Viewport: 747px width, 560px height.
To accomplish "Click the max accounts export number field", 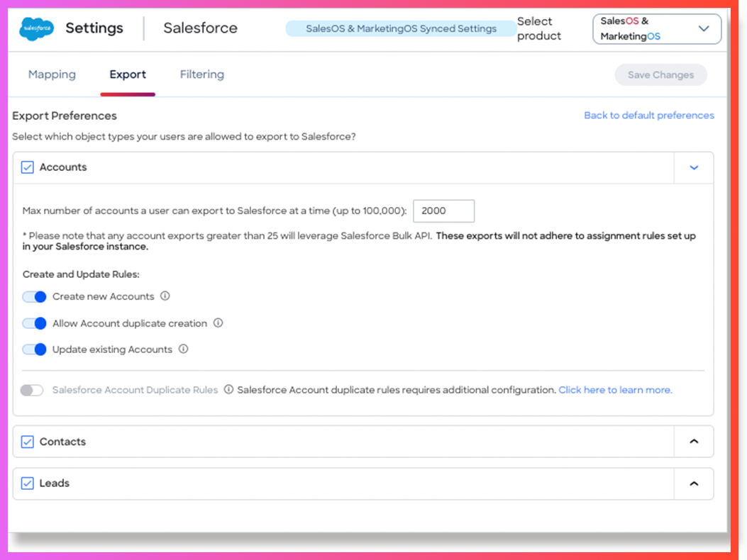I will tap(443, 211).
